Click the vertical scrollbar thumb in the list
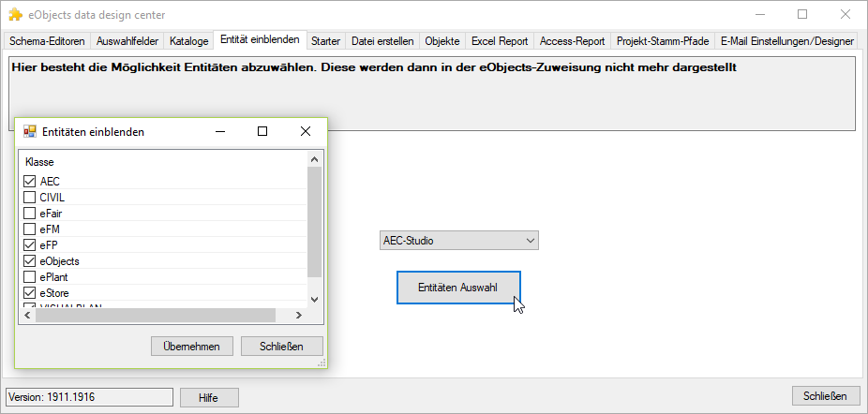This screenshot has height=414, width=868. coord(314,221)
